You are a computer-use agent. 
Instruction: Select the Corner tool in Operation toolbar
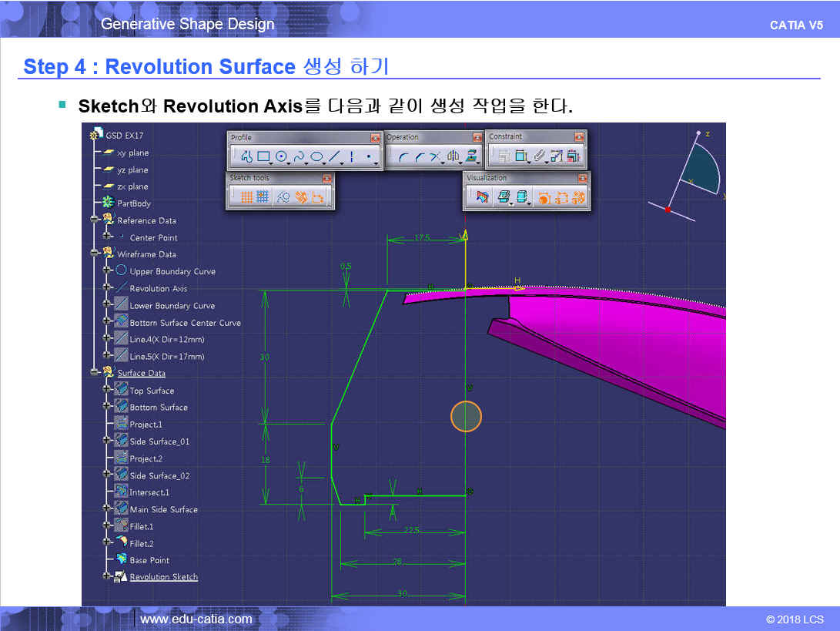[x=403, y=157]
